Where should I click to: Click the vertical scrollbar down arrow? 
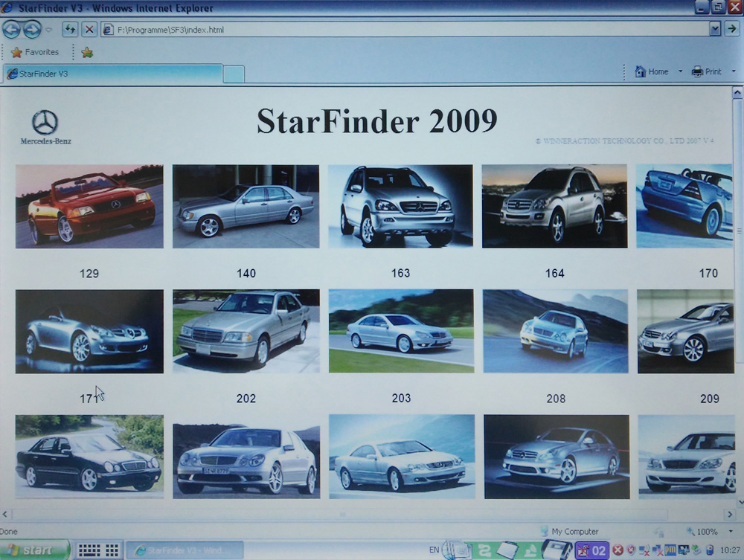pos(740,502)
